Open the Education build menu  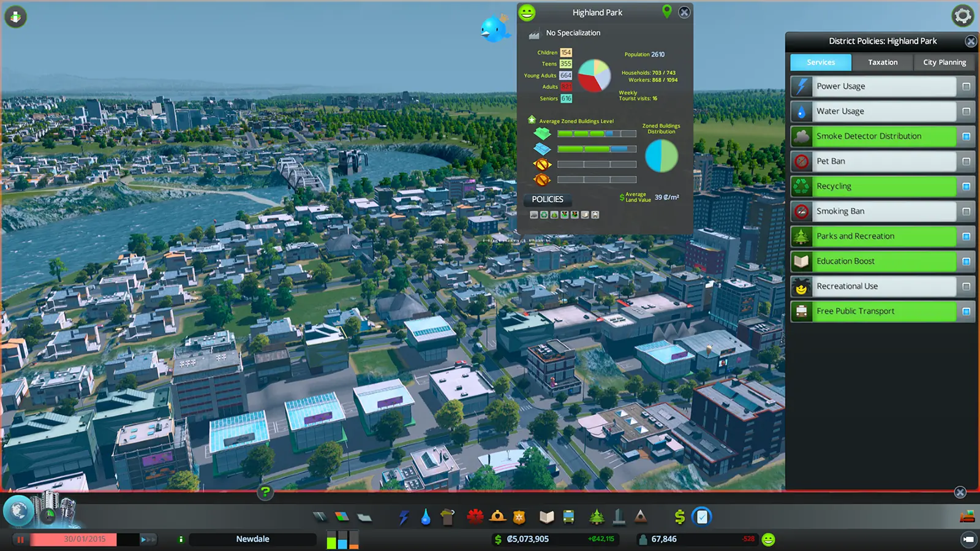coord(546,517)
